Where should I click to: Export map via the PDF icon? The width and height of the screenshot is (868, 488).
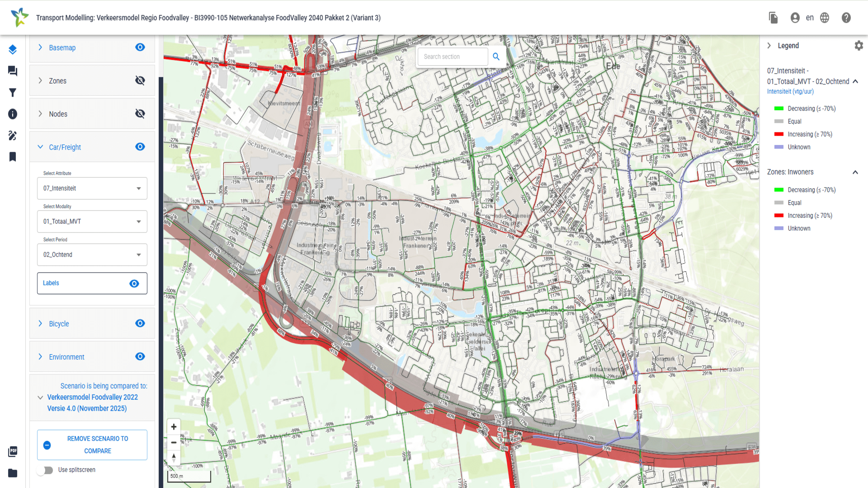(13, 451)
